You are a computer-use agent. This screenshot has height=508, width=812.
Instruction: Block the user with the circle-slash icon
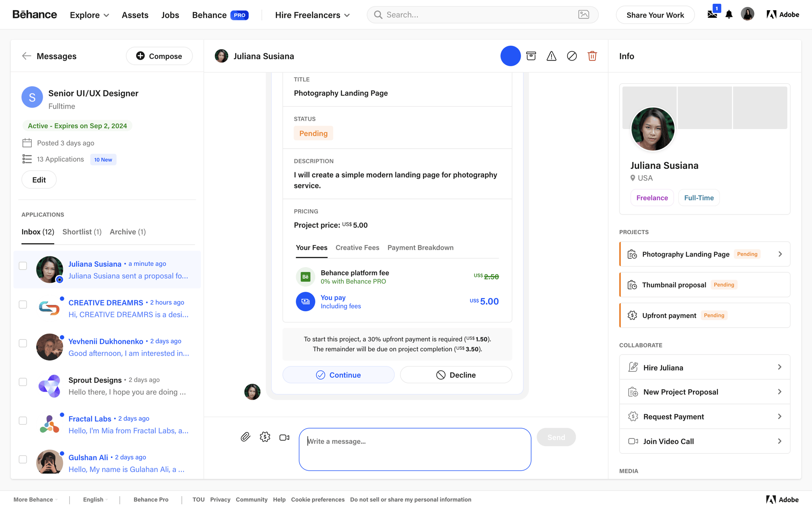point(572,56)
